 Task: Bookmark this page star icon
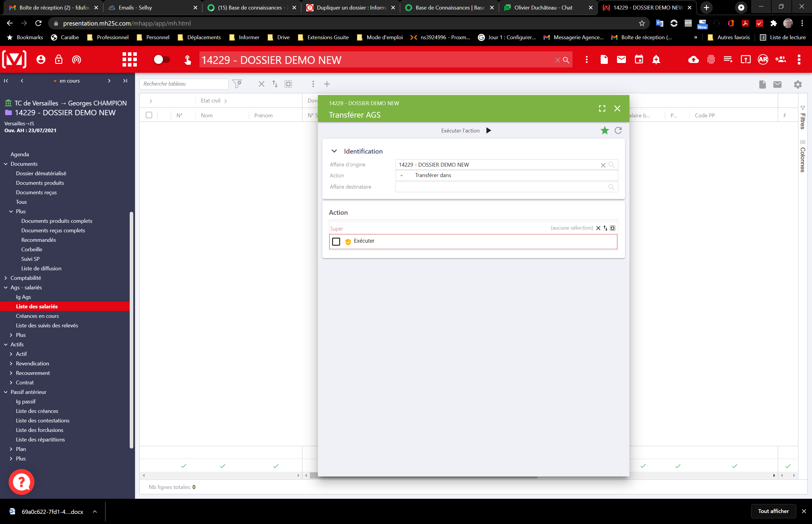[641, 23]
